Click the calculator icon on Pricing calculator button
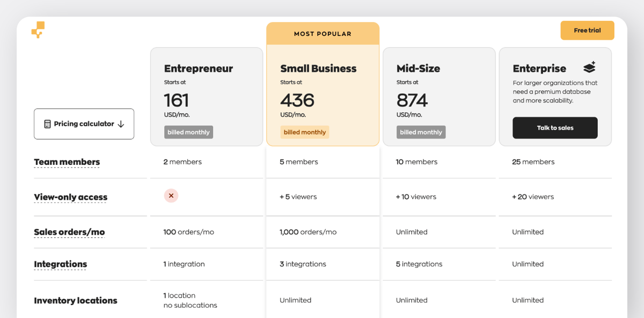644x318 pixels. [47, 124]
